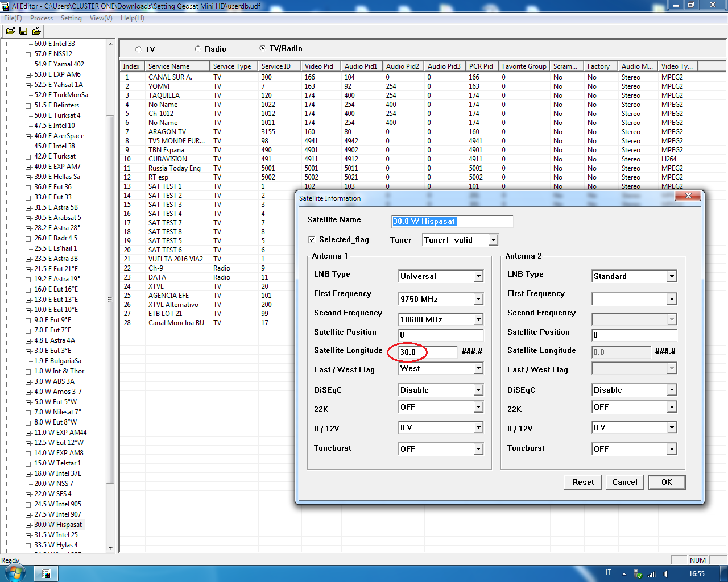Viewport: 728px width, 582px height.
Task: Expand the 13.0 E Eut 13°E node
Action: pos(28,300)
